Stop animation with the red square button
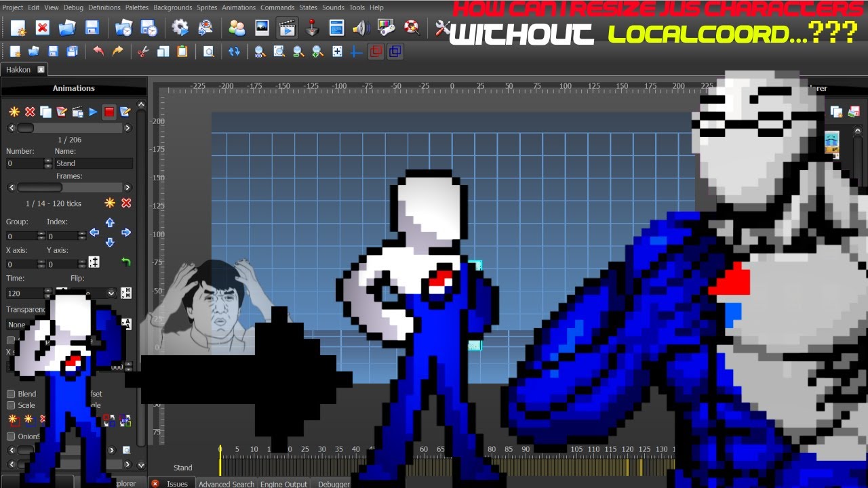Image resolution: width=868 pixels, height=488 pixels. [x=108, y=112]
